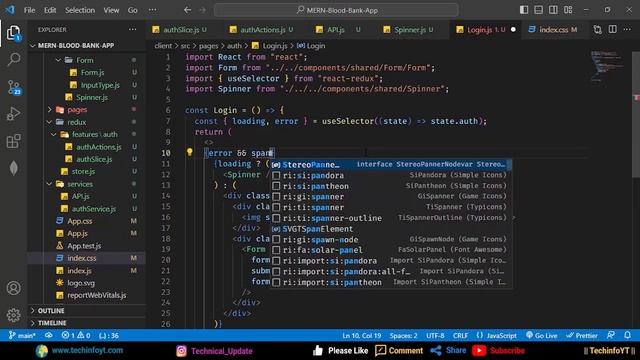Viewport: 640px width, 360px height.
Task: Open the Edit menu
Action: click(50, 10)
